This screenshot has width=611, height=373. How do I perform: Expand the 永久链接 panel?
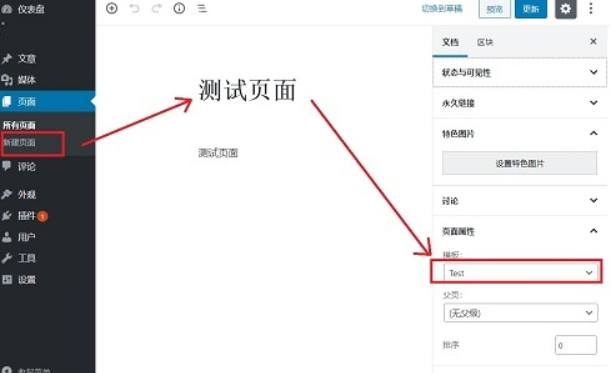519,103
